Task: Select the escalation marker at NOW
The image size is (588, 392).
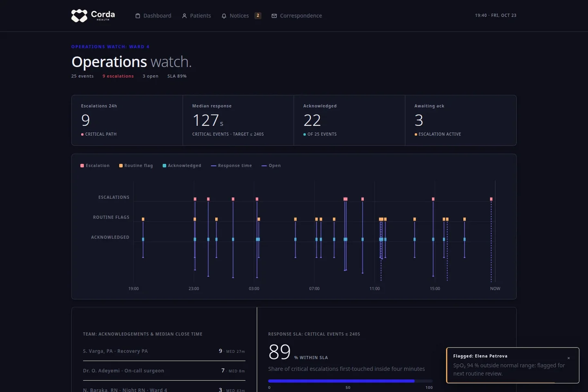Action: click(491, 199)
